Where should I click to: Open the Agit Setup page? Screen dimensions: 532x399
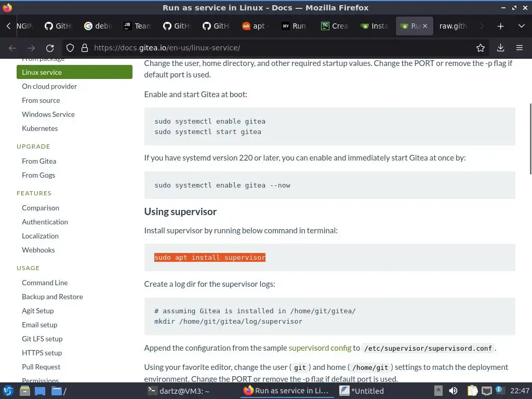(x=37, y=311)
